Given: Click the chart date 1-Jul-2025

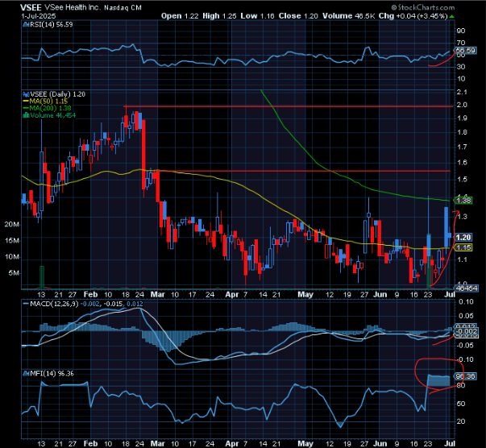Looking at the screenshot, I should click(39, 16).
